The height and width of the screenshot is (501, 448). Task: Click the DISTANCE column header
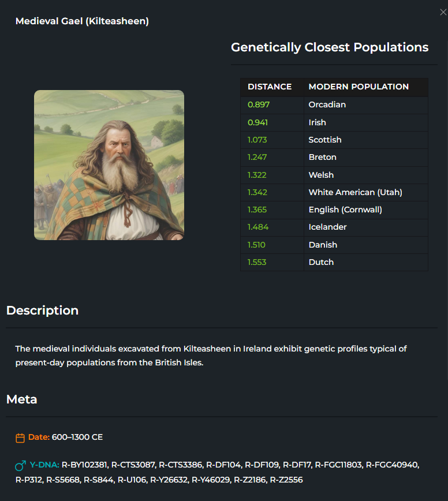[x=270, y=87]
